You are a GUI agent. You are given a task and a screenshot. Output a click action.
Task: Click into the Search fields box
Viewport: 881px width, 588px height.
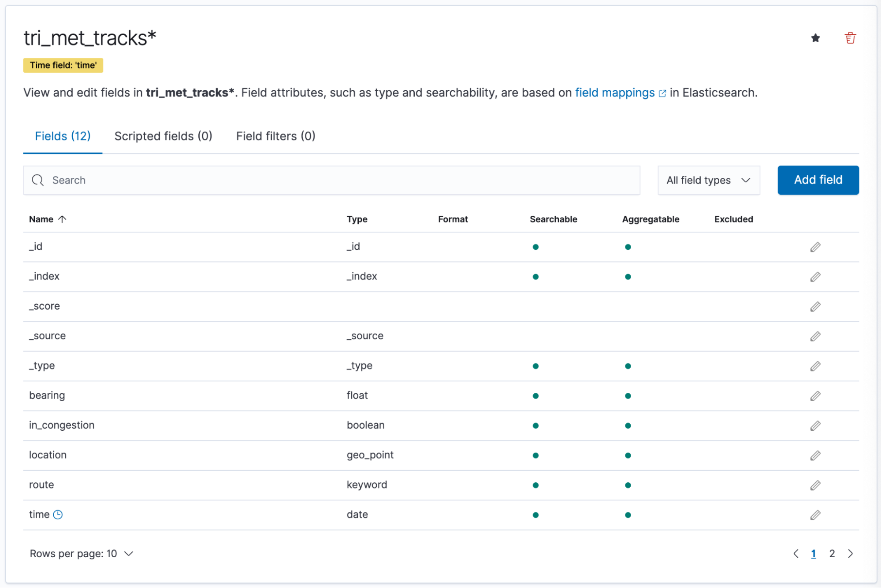339,180
